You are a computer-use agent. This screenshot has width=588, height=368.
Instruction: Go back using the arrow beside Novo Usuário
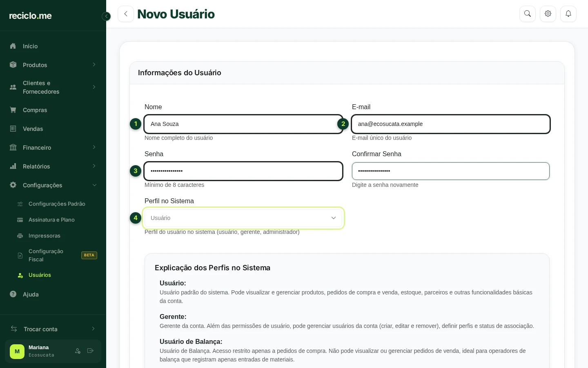point(126,14)
